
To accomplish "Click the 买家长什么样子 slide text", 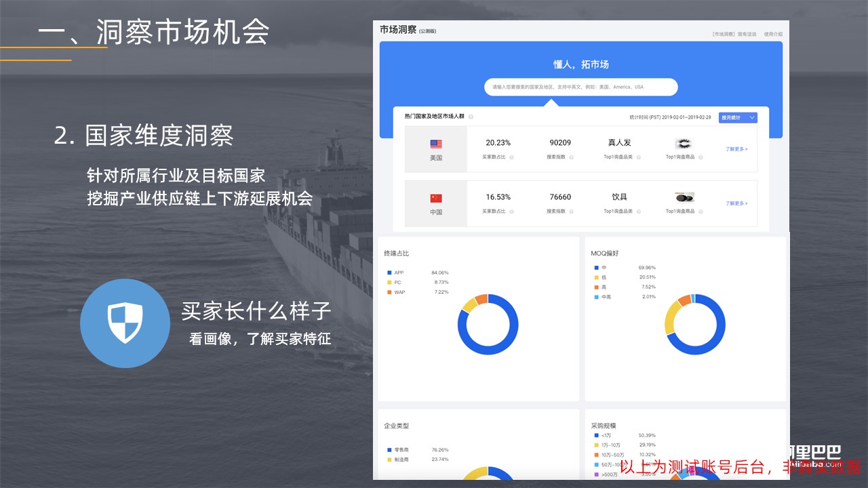I will click(x=256, y=310).
